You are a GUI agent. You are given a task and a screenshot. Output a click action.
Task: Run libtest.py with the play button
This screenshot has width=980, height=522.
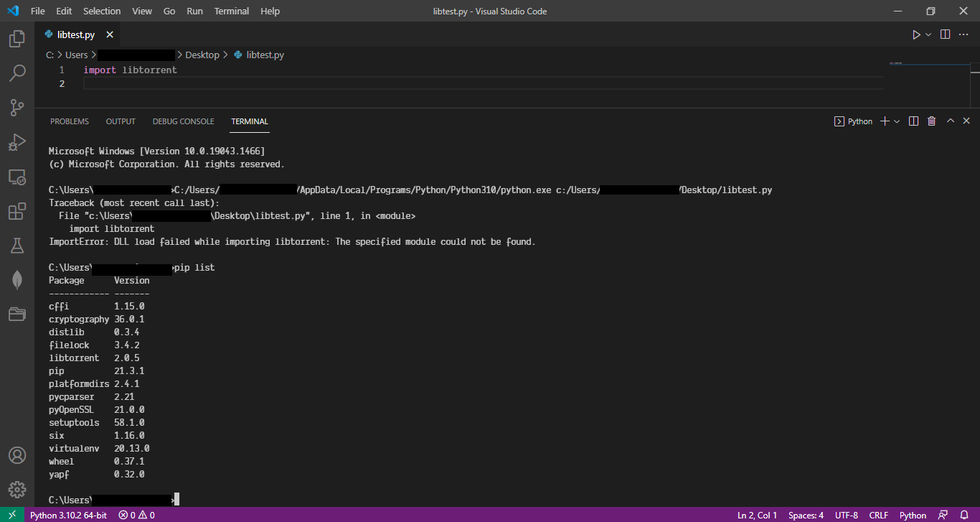916,34
